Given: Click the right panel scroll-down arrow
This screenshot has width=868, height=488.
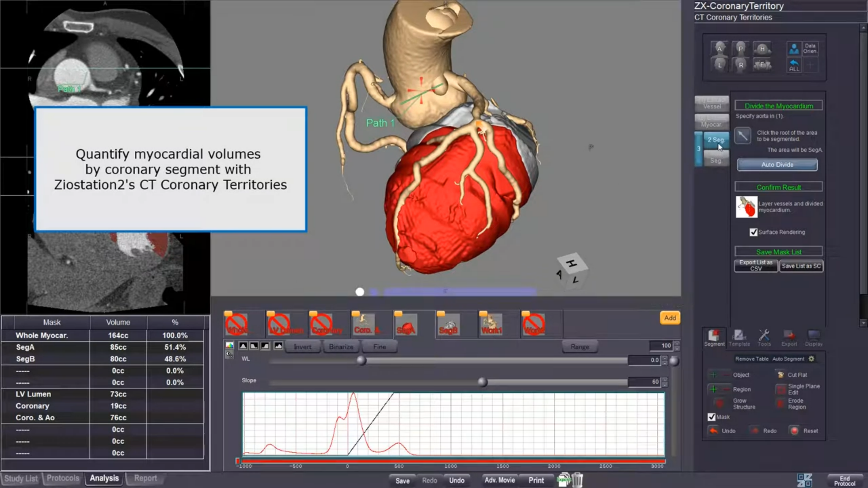Looking at the screenshot, I should pyautogui.click(x=863, y=323).
